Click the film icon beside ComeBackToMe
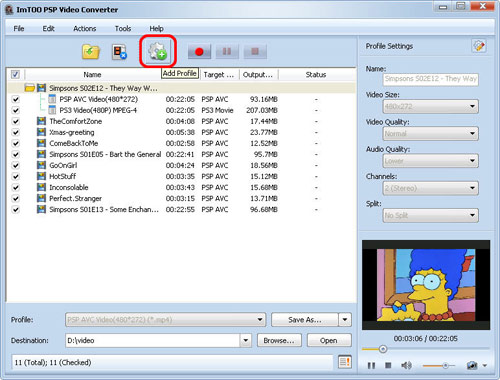Screen dimensions: 500x380 coord(41,143)
